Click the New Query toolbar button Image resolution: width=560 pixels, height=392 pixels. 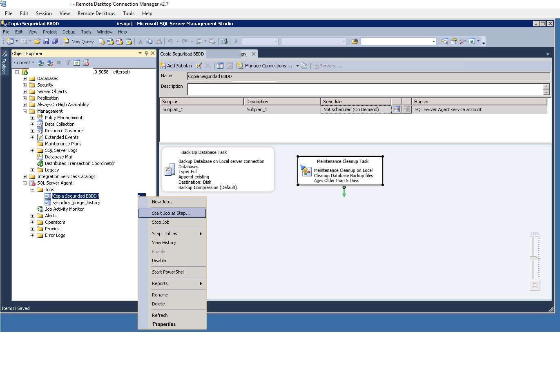pyautogui.click(x=78, y=41)
